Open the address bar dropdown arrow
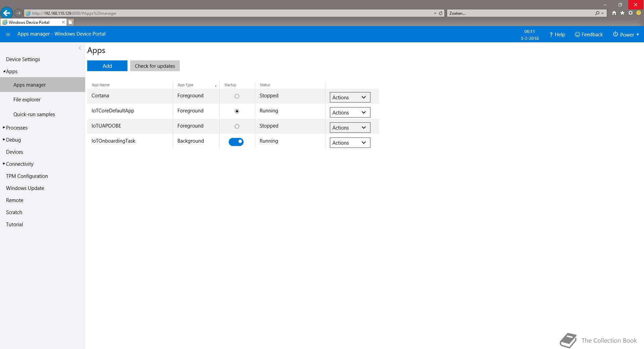 coord(435,13)
